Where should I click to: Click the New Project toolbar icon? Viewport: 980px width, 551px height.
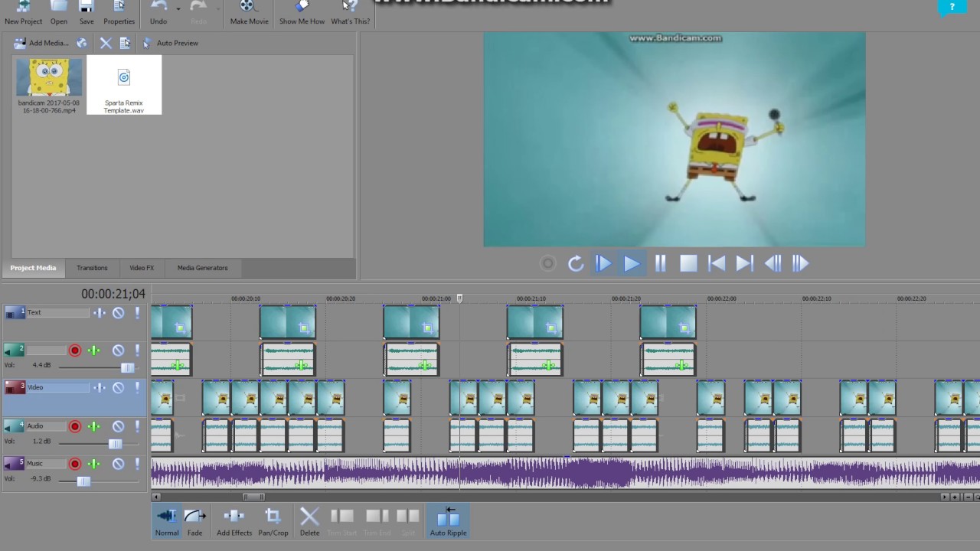23,12
